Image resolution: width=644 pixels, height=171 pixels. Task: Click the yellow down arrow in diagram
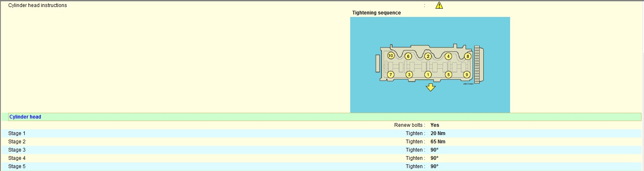click(431, 87)
